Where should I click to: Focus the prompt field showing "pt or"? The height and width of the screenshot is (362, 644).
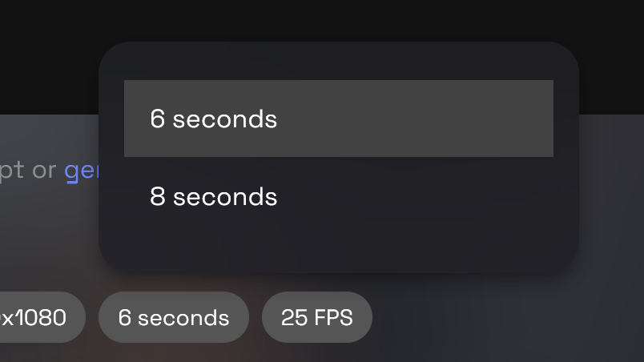[24, 171]
